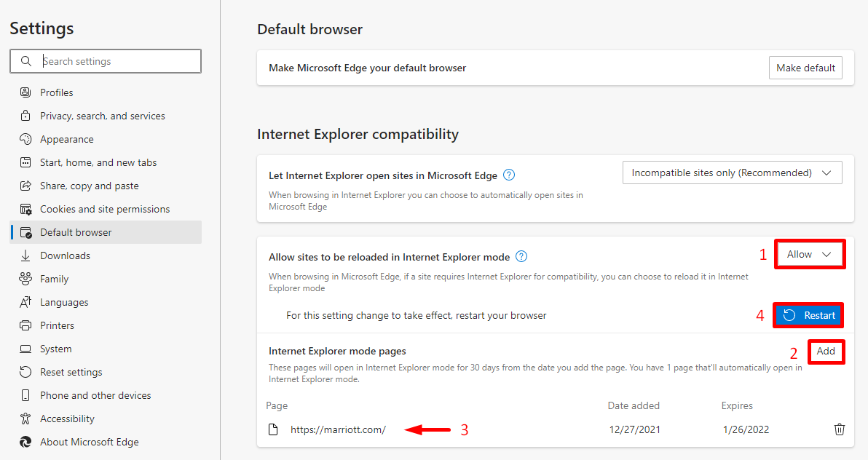Click the Date added column header
The image size is (868, 460).
[634, 405]
